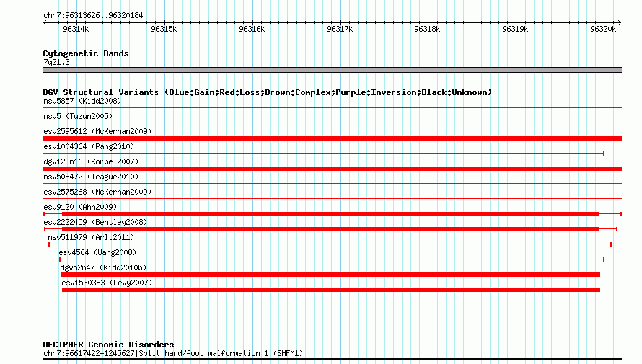Open variant label dgv52n47 (Kidd2010b)

click(x=103, y=267)
